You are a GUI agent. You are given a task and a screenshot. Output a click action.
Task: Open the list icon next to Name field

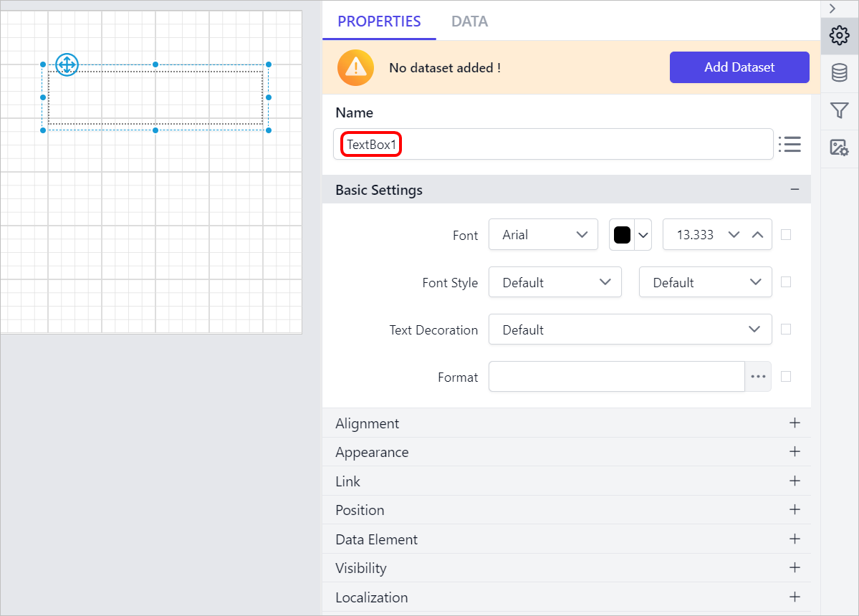[790, 144]
